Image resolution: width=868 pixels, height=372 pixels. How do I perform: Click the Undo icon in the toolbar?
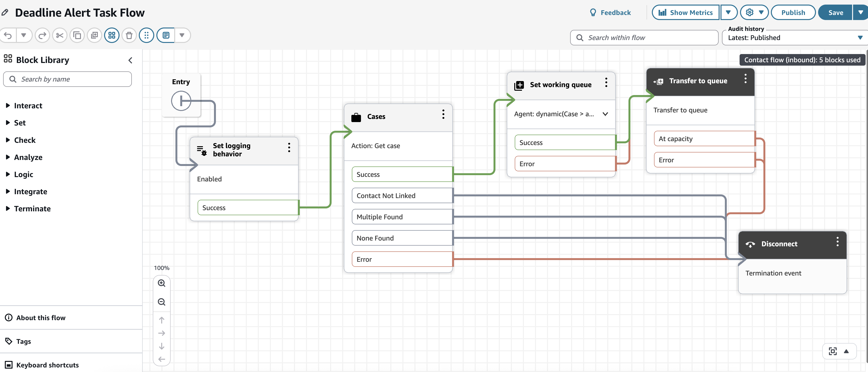(8, 35)
